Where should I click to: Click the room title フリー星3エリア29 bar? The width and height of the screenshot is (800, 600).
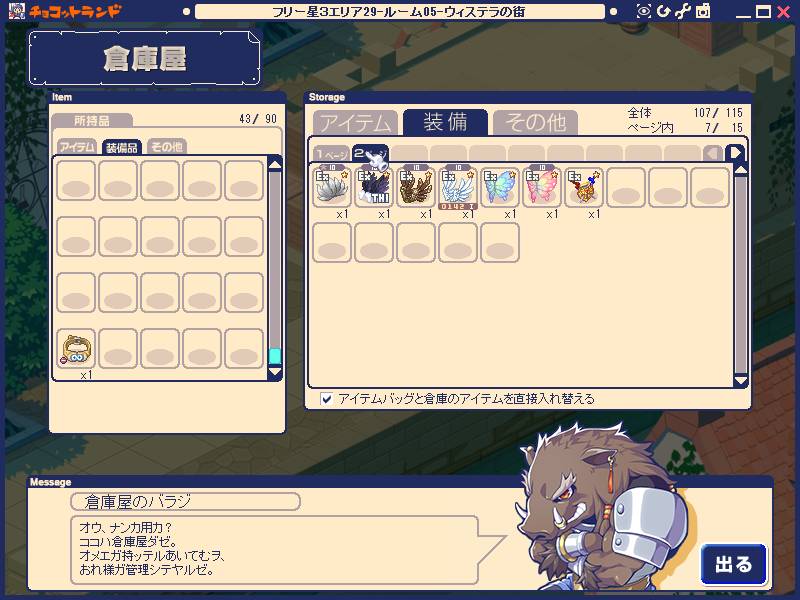click(399, 11)
